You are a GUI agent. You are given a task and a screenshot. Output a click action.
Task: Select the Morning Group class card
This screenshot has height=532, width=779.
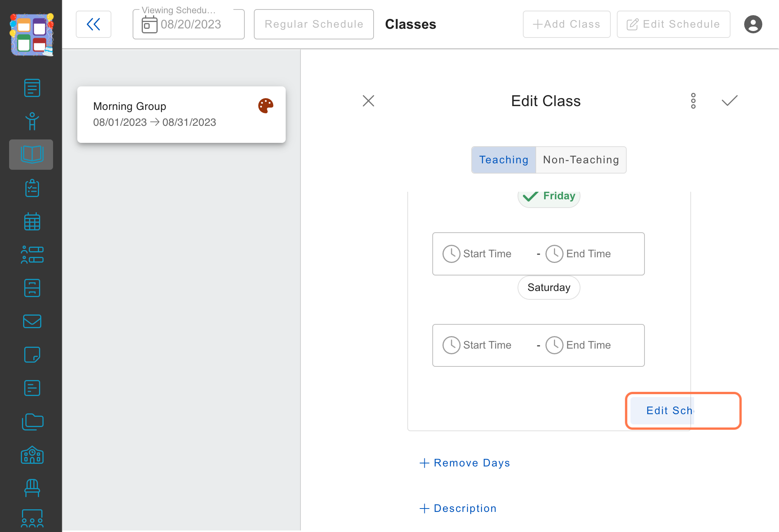(x=181, y=114)
